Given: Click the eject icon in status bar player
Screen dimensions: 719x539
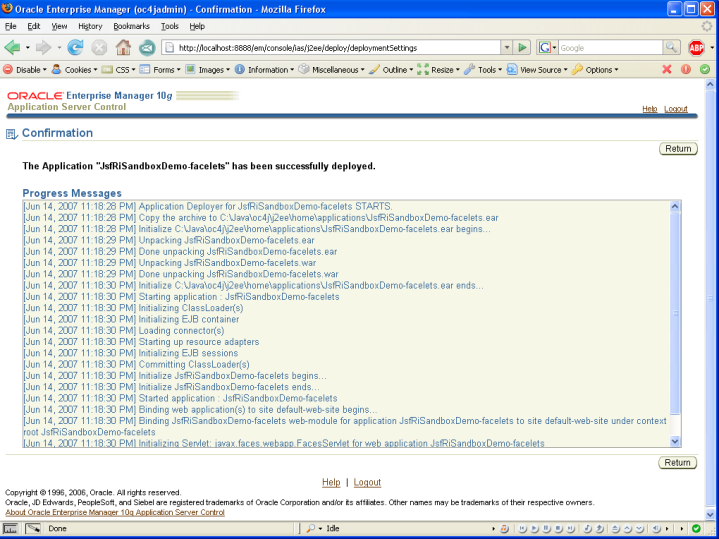Looking at the screenshot, I should (615, 528).
